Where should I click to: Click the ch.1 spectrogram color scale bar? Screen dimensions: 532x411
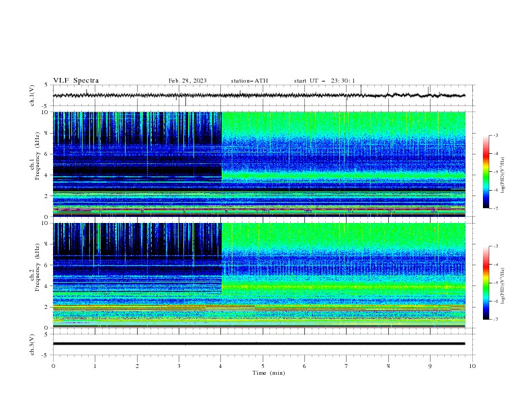[x=486, y=172]
